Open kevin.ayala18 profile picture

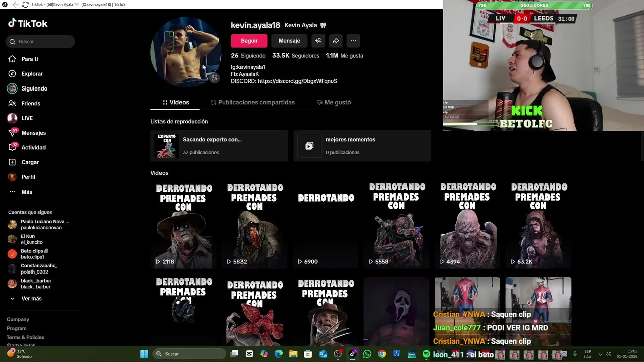click(x=186, y=52)
